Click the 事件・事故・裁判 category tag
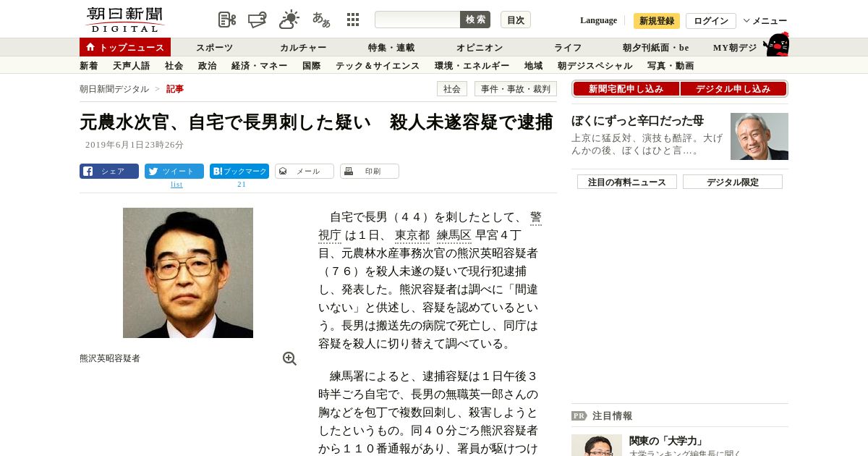 [x=516, y=89]
